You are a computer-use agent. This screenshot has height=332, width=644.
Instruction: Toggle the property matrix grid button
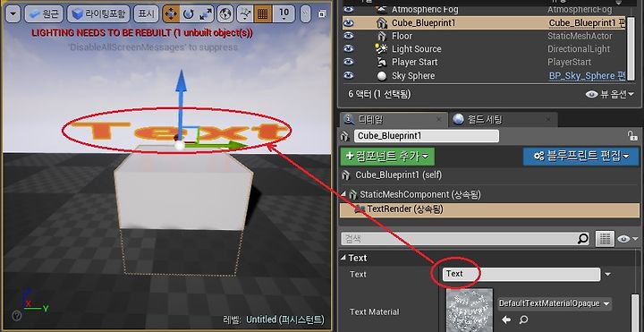(x=605, y=239)
